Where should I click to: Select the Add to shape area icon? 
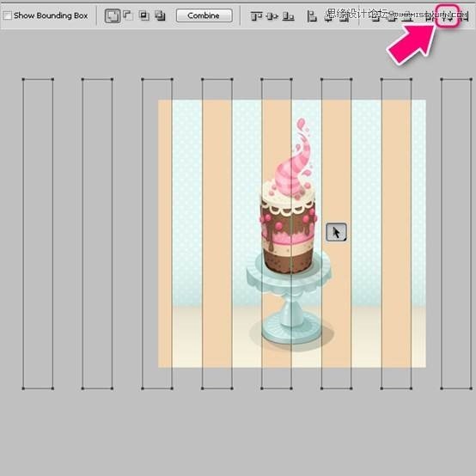113,15
